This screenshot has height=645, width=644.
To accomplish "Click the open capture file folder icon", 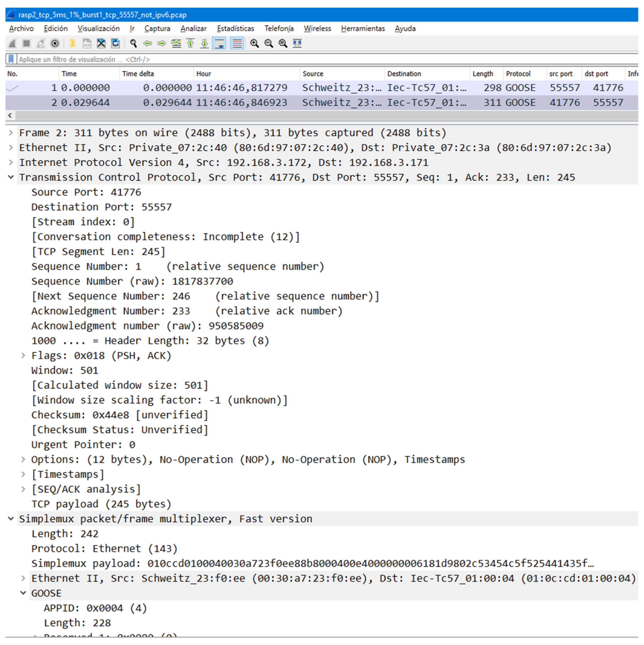I will coord(72,43).
